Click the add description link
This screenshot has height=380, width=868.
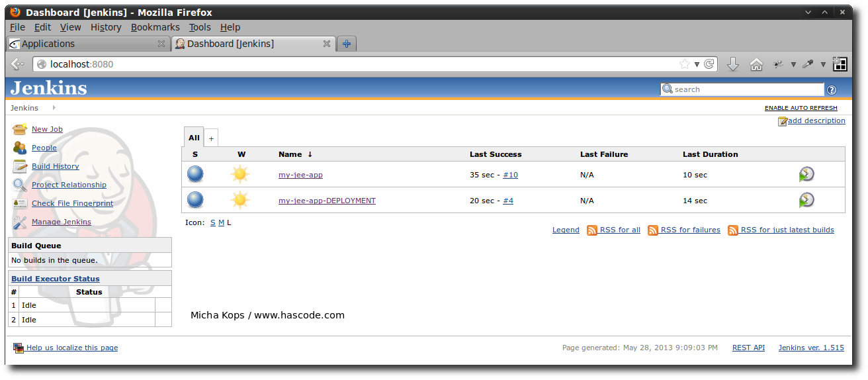(x=816, y=120)
